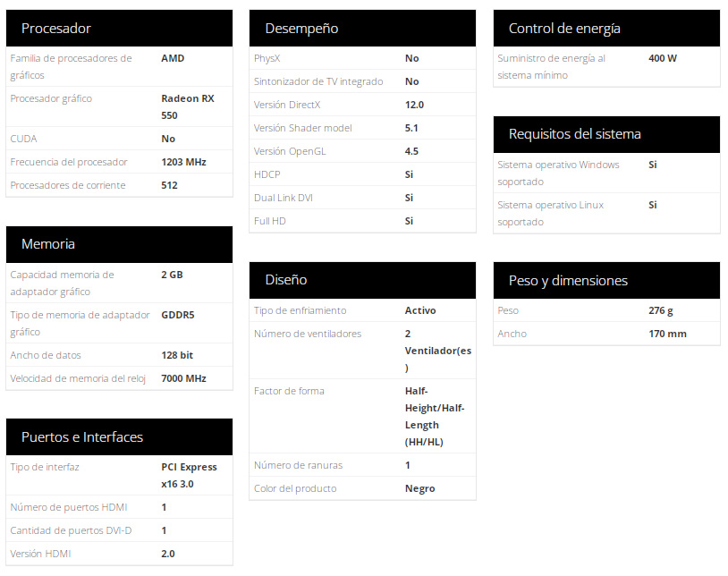Click the Dual Link DVI row label
This screenshot has height=576, width=728.
(x=284, y=198)
